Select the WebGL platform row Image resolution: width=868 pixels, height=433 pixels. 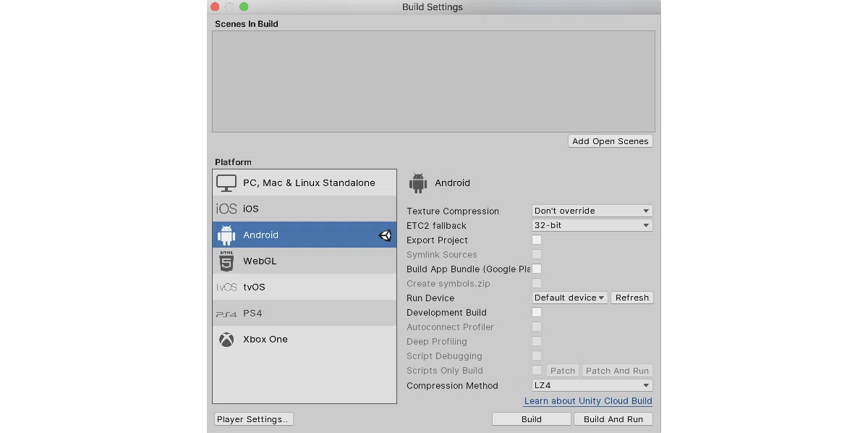tap(305, 261)
